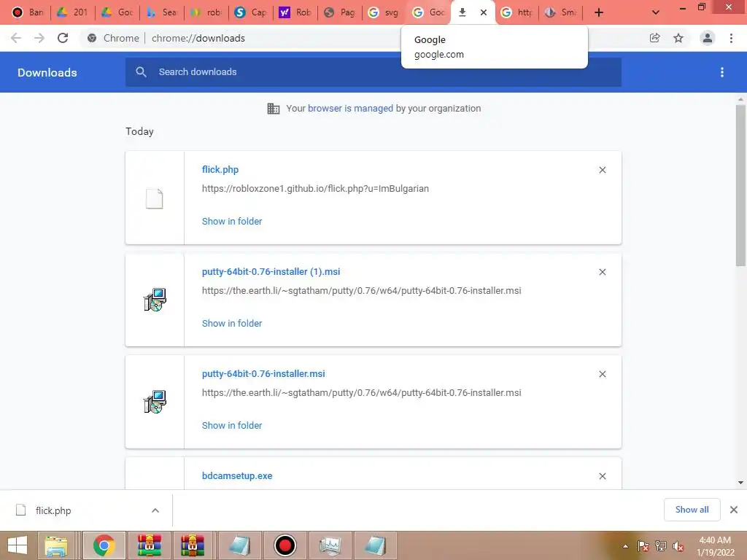Open the tab search dropdown chevron
Screen dimensions: 747x560
[x=656, y=12]
